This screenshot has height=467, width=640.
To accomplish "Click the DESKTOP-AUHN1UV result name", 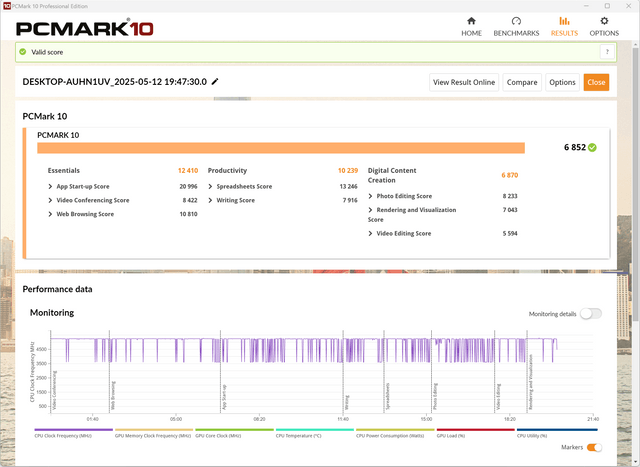I will (x=115, y=82).
